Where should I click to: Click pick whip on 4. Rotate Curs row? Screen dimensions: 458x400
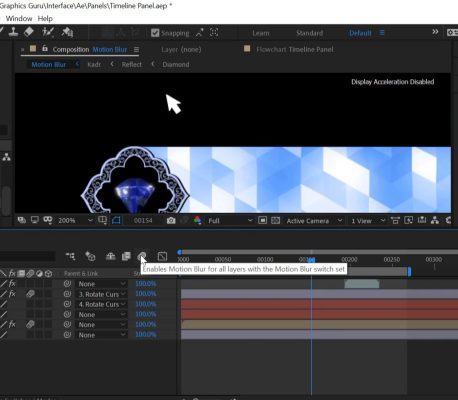(x=67, y=304)
